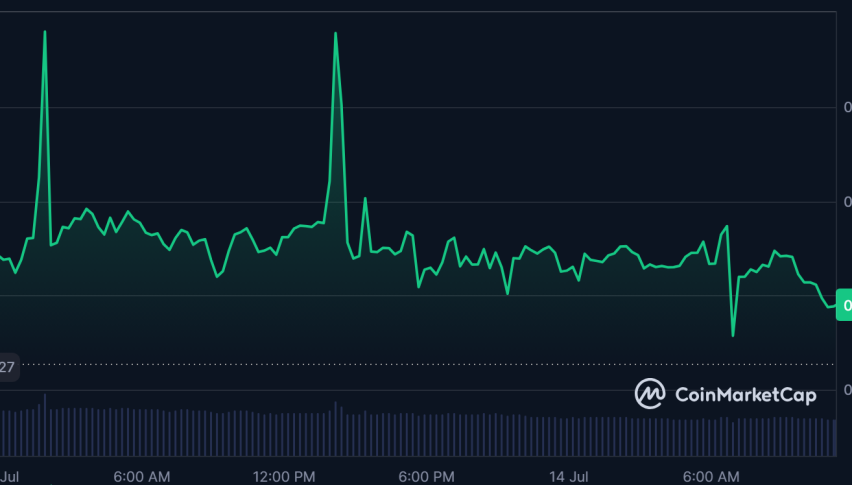Click the green current price tag
The height and width of the screenshot is (485, 852).
pyautogui.click(x=844, y=305)
